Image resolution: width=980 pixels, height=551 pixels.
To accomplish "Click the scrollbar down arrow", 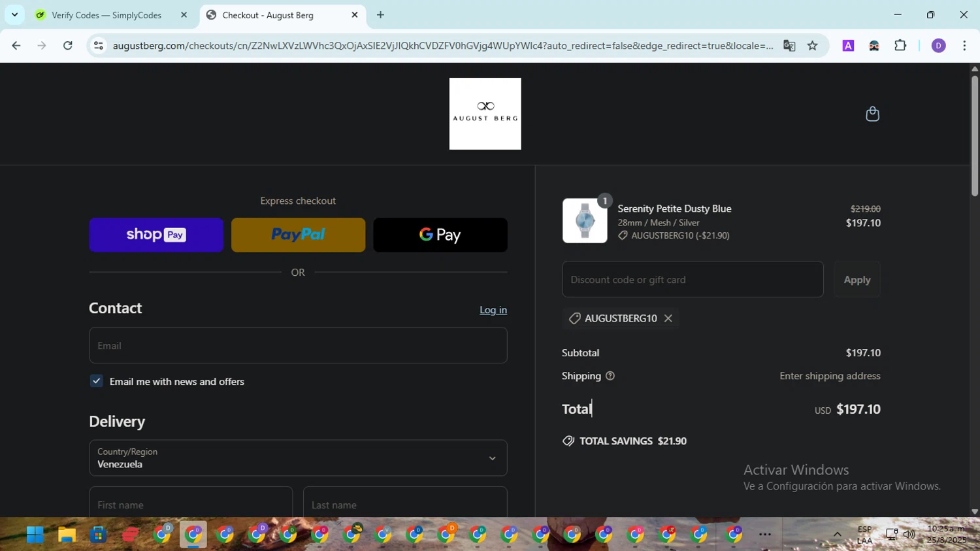I will (x=975, y=512).
